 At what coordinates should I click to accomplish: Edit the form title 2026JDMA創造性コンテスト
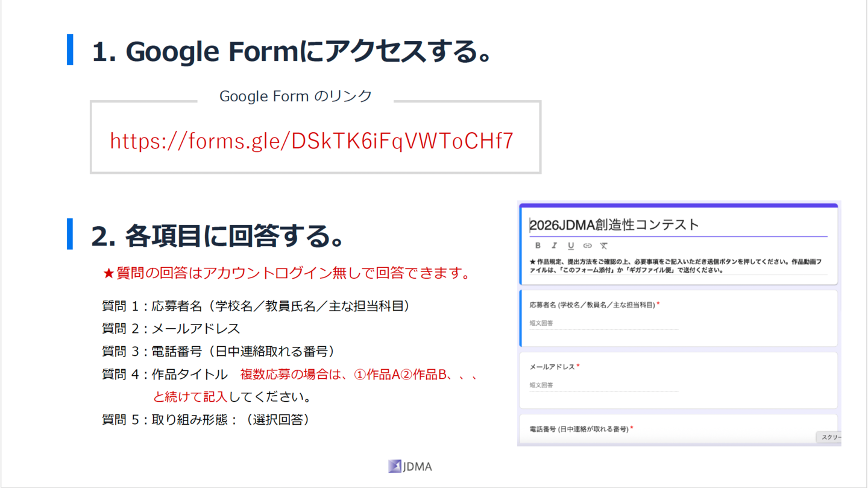click(614, 225)
